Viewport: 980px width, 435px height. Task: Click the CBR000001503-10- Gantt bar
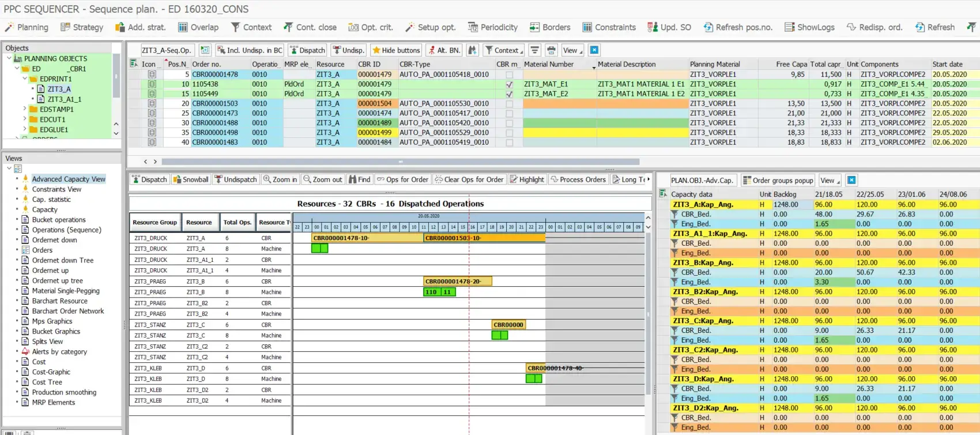click(x=484, y=238)
